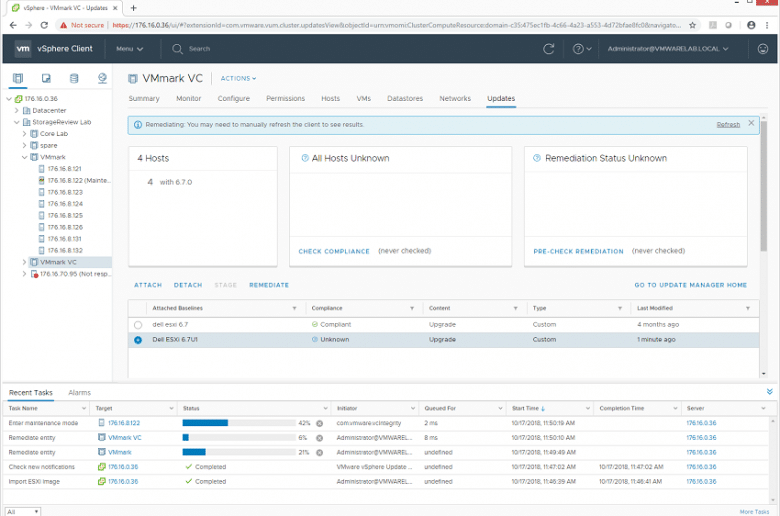Collapse the 176.16.0.36 vCenter tree node
Screen dimensions: 780x516
[x=9, y=99]
